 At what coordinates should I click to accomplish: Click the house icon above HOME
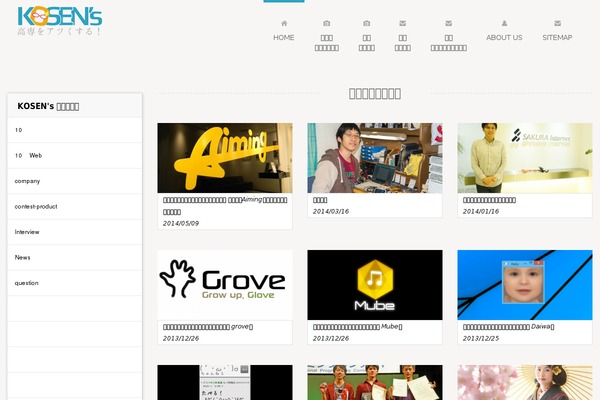pos(284,23)
